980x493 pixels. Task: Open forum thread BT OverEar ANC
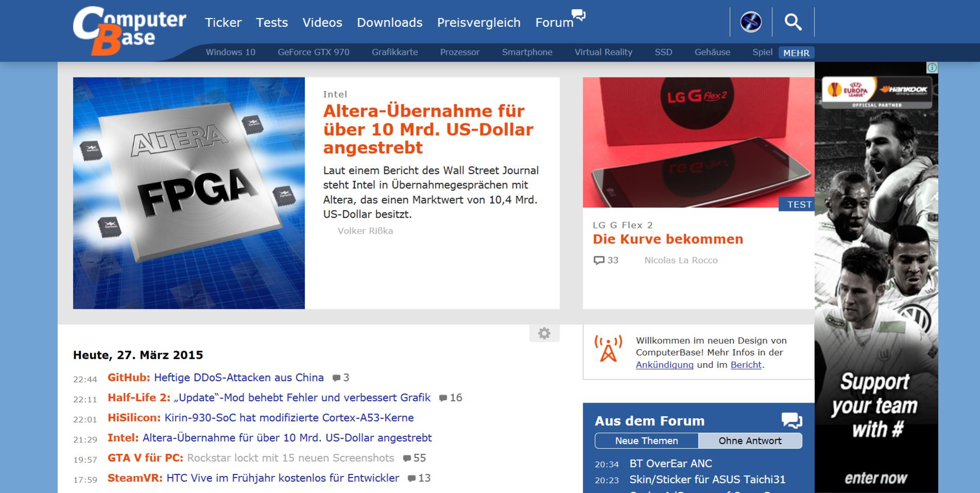(x=670, y=464)
